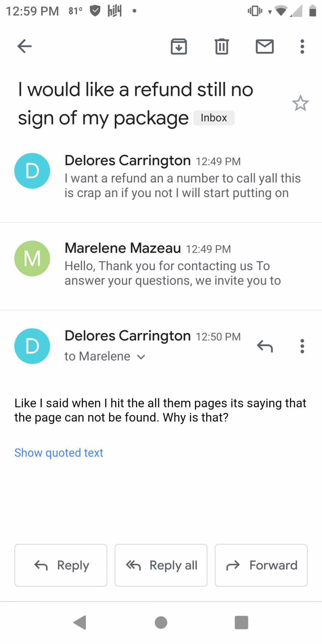The height and width of the screenshot is (644, 322).
Task: Tap the Android home navigation button
Action: click(161, 623)
